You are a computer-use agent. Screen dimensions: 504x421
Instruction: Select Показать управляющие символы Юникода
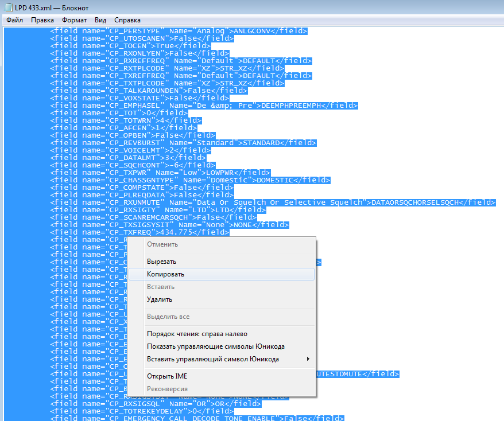pos(222,346)
